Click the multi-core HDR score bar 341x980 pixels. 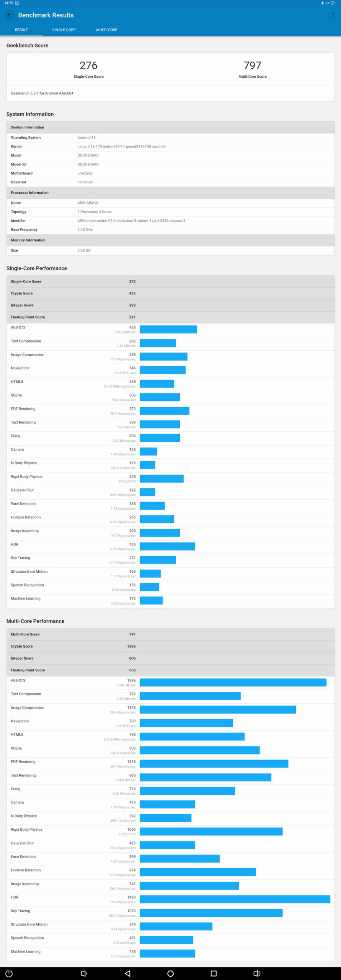(235, 899)
